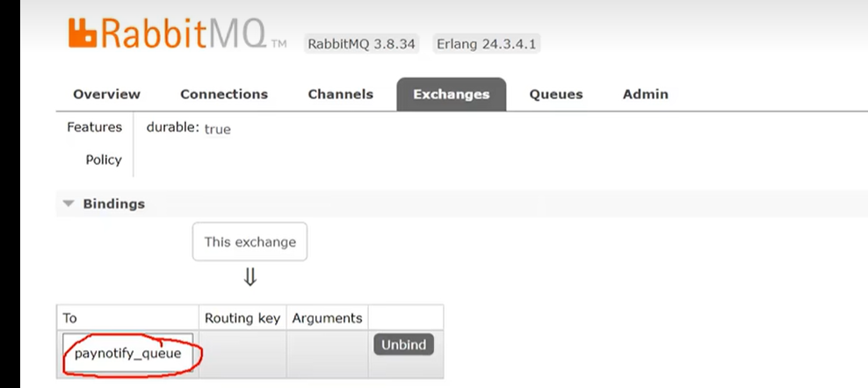868x388 pixels.
Task: Open the Overview tab
Action: point(106,94)
